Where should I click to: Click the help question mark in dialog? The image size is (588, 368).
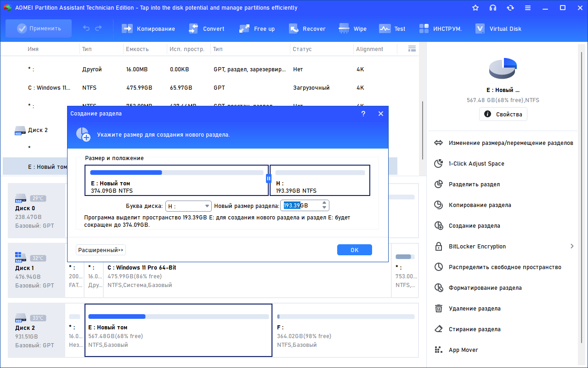(363, 114)
